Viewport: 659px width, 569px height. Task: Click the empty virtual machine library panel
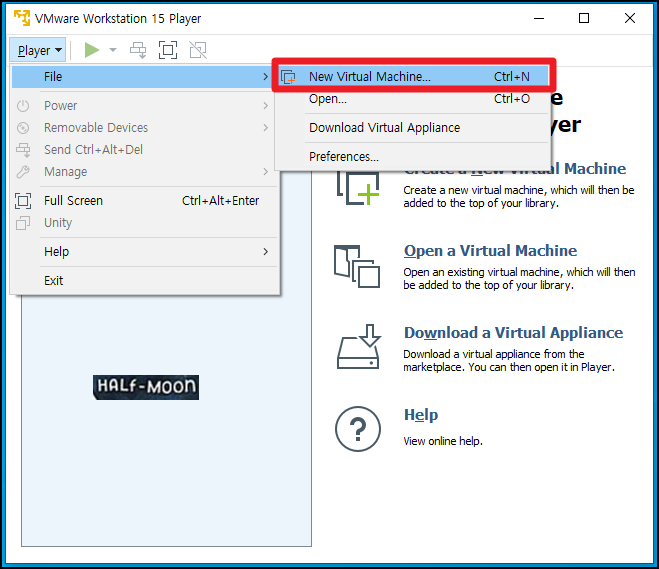pyautogui.click(x=166, y=420)
